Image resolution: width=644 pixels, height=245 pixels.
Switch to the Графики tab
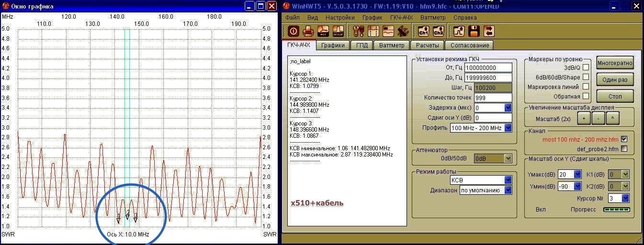point(333,45)
